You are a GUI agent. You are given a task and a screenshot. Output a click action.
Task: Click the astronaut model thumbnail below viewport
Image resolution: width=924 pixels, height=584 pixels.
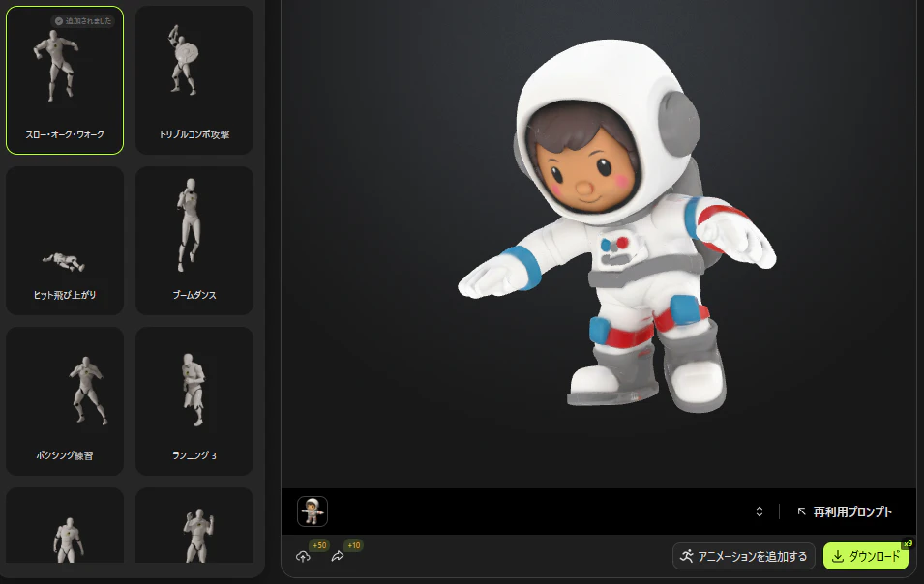(x=313, y=511)
